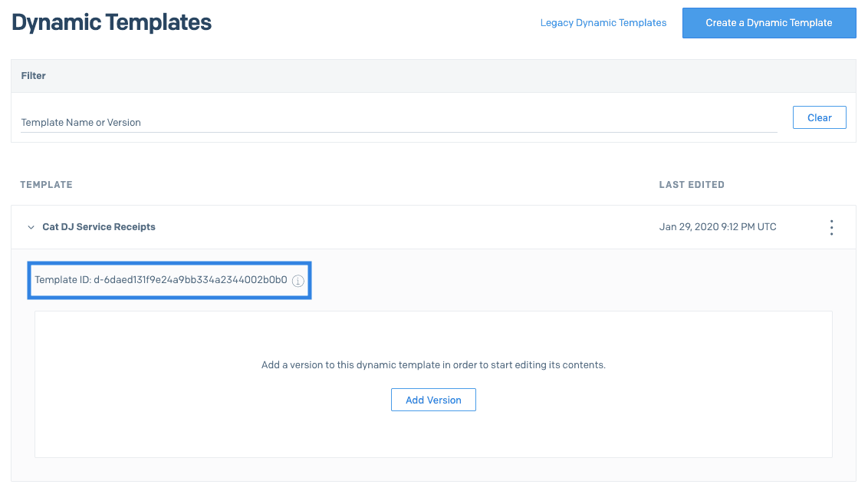Click the TEMPLATE column header

(x=47, y=185)
